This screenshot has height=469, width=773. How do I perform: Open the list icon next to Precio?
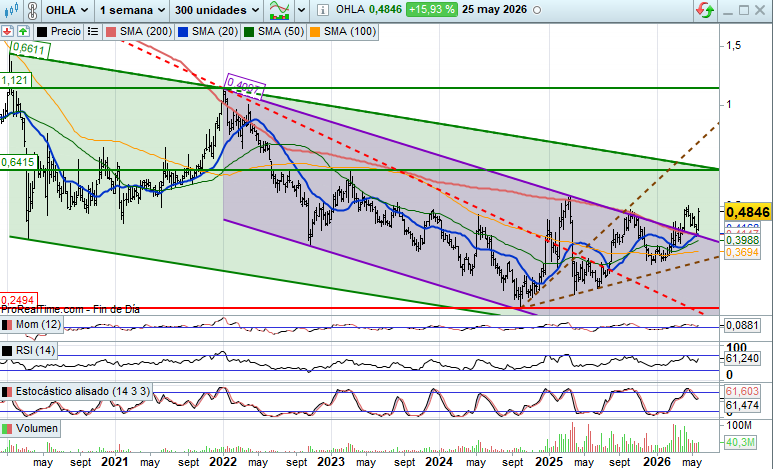pyautogui.click(x=93, y=32)
